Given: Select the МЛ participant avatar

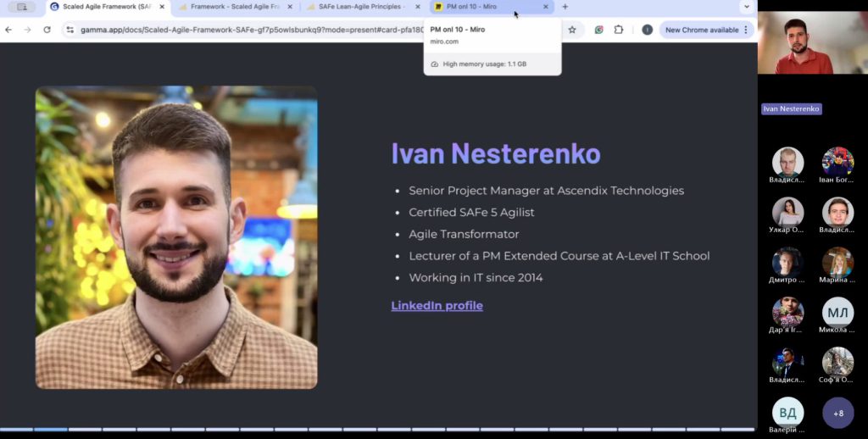Looking at the screenshot, I should (x=837, y=312).
